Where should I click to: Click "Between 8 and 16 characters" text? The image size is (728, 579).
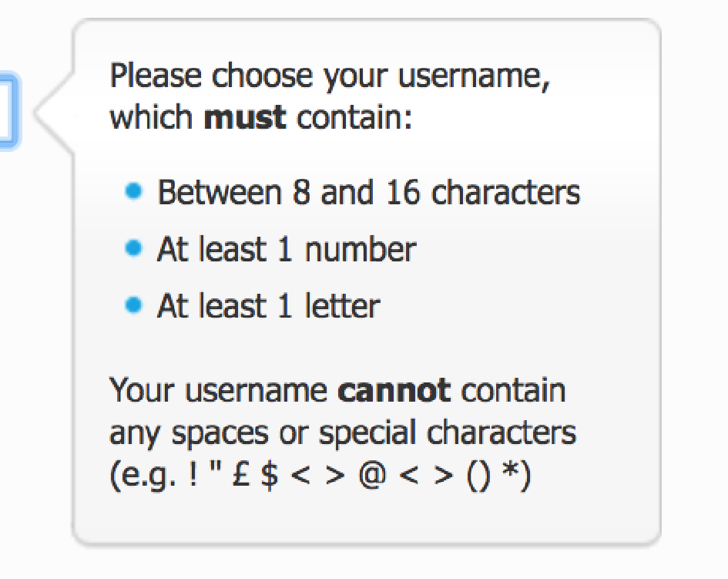[368, 192]
